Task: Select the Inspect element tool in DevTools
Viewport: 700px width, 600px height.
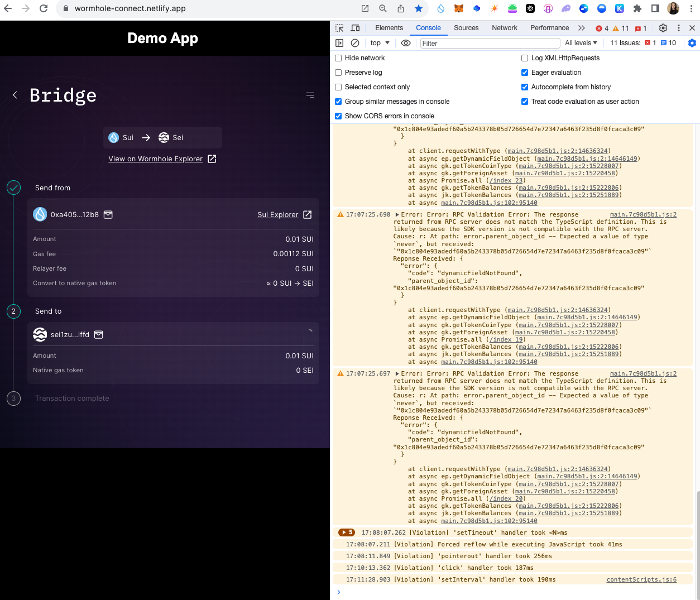Action: pos(339,27)
